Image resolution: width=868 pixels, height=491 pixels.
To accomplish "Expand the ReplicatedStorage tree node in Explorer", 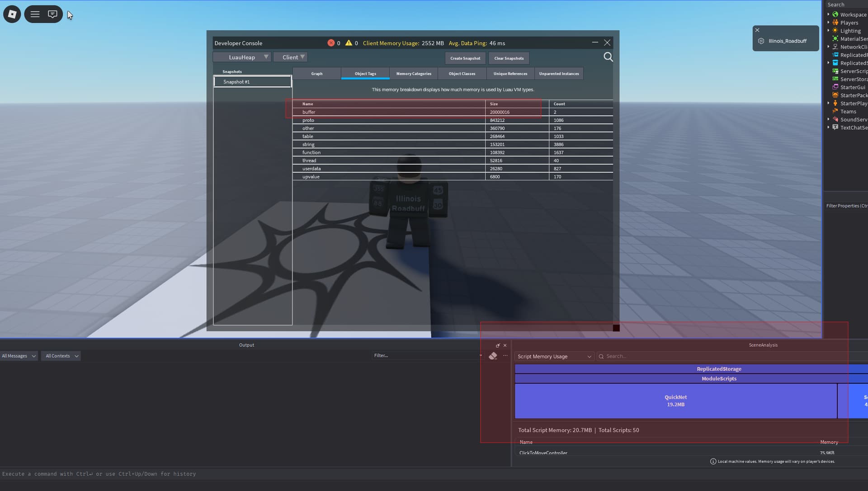I will (x=828, y=63).
